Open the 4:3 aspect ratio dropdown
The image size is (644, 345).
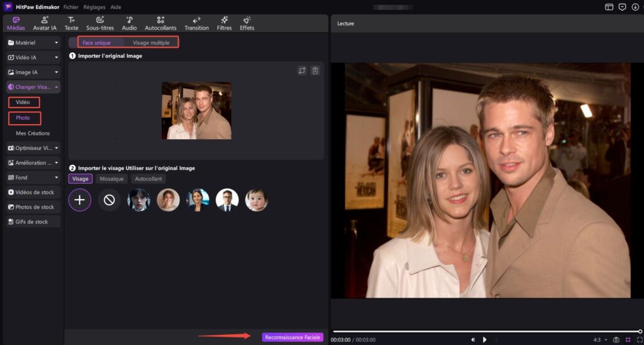(x=600, y=340)
